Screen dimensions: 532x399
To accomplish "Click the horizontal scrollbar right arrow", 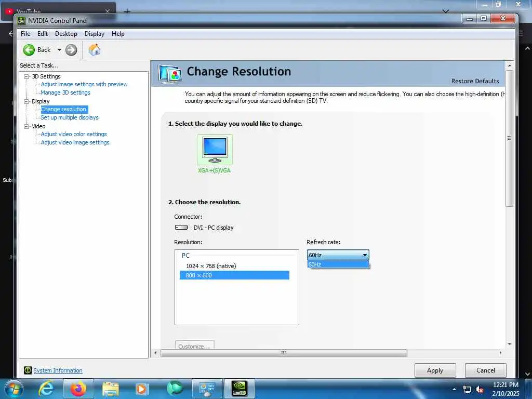I will tap(500, 353).
